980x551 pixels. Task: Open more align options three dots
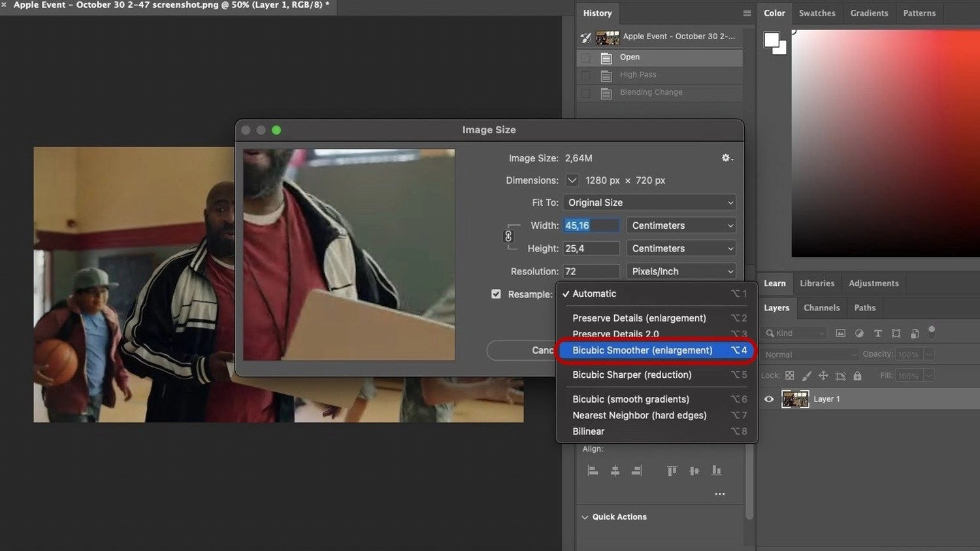(x=719, y=494)
